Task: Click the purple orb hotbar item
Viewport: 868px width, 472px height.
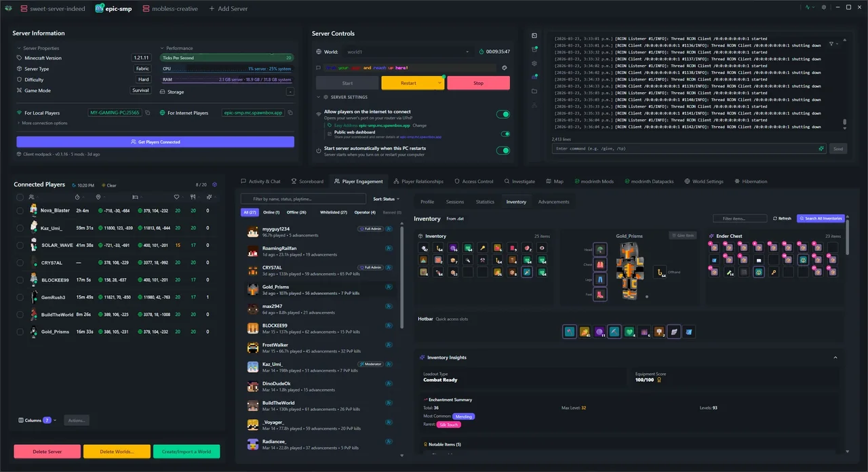Action: point(599,332)
